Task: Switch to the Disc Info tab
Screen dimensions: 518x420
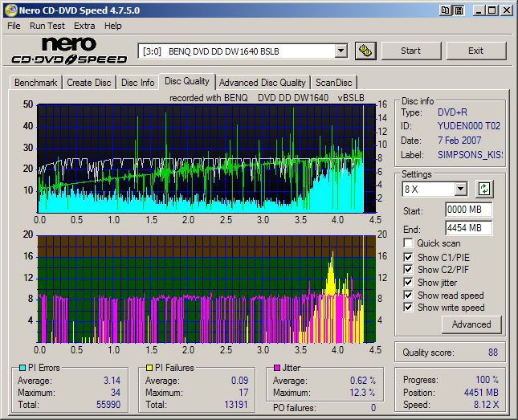Action: coord(138,83)
